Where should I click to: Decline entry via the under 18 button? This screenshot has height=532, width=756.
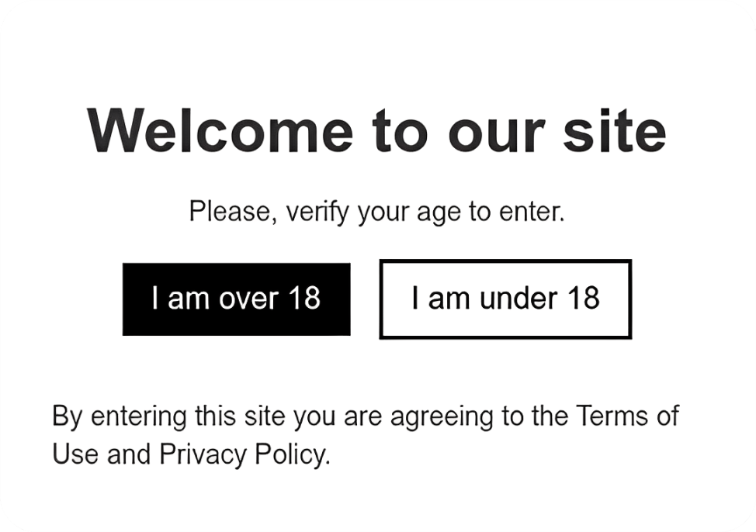click(x=505, y=299)
